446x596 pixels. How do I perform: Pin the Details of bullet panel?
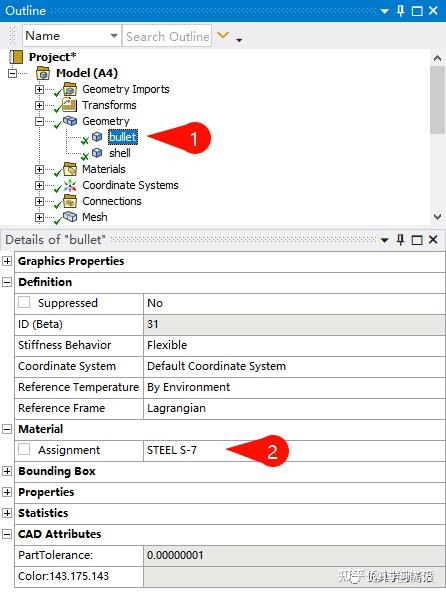point(400,240)
